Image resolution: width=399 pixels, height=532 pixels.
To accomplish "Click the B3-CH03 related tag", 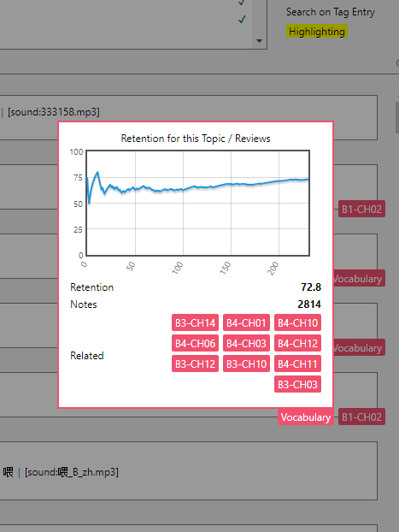I will click(297, 384).
